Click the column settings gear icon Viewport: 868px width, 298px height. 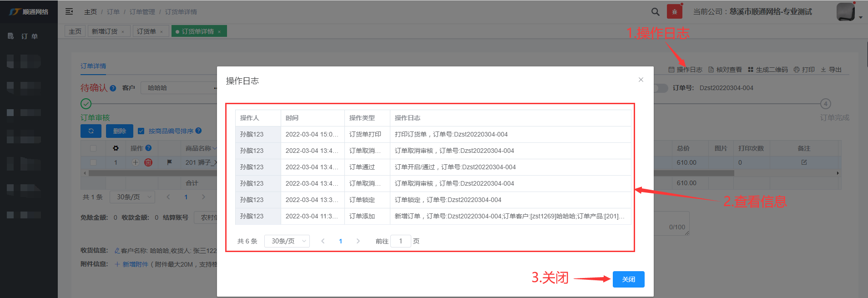pyautogui.click(x=116, y=148)
